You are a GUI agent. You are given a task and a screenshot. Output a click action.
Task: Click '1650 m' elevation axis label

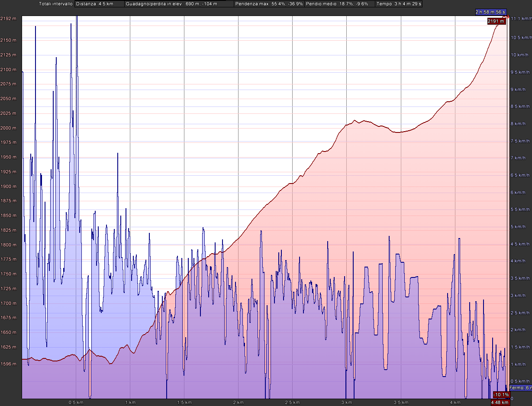point(8,332)
